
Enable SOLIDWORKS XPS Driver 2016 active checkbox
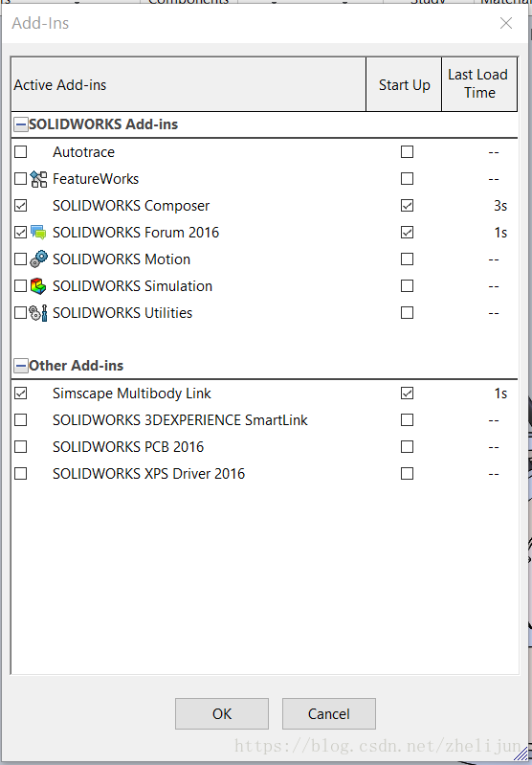pyautogui.click(x=20, y=473)
